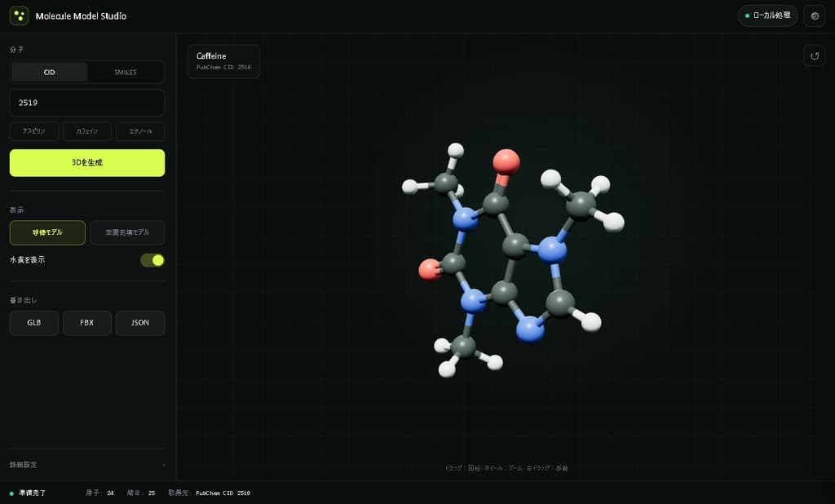Select the 球棒モデル display mode
Screen dimensions: 835x504
point(47,232)
